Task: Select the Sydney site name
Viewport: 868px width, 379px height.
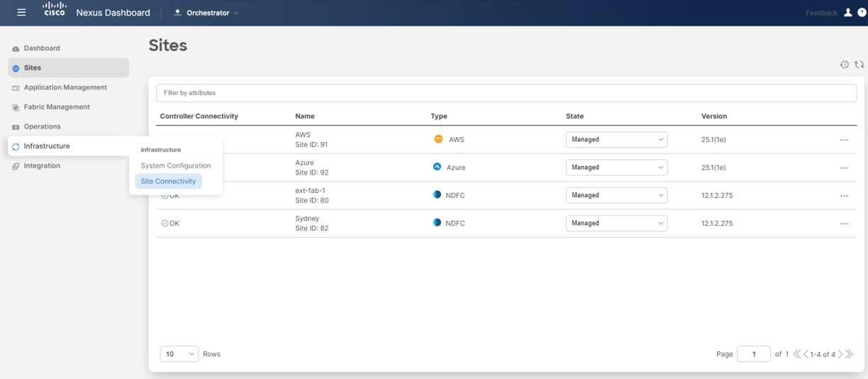Action: [x=307, y=219]
